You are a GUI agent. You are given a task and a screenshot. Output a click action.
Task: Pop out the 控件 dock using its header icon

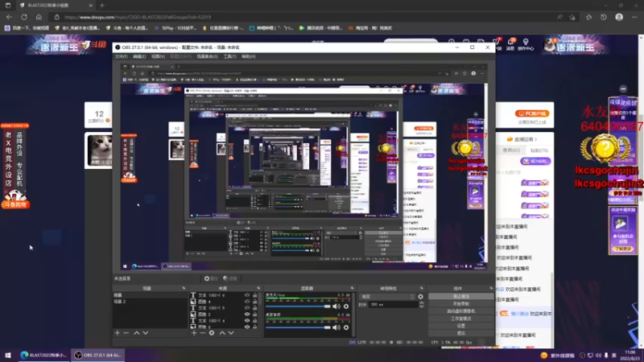coord(491,288)
